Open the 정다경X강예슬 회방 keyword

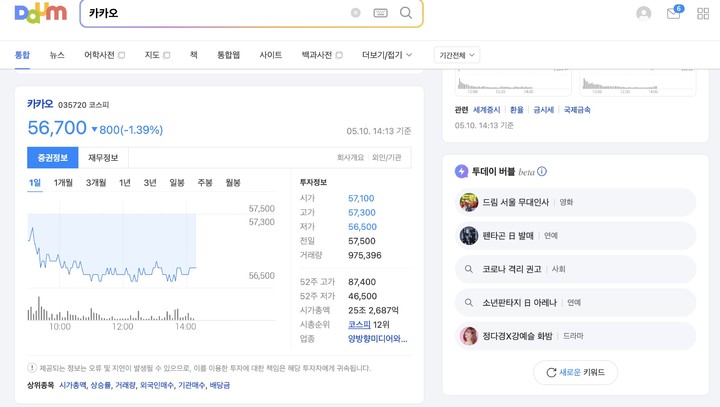point(575,336)
